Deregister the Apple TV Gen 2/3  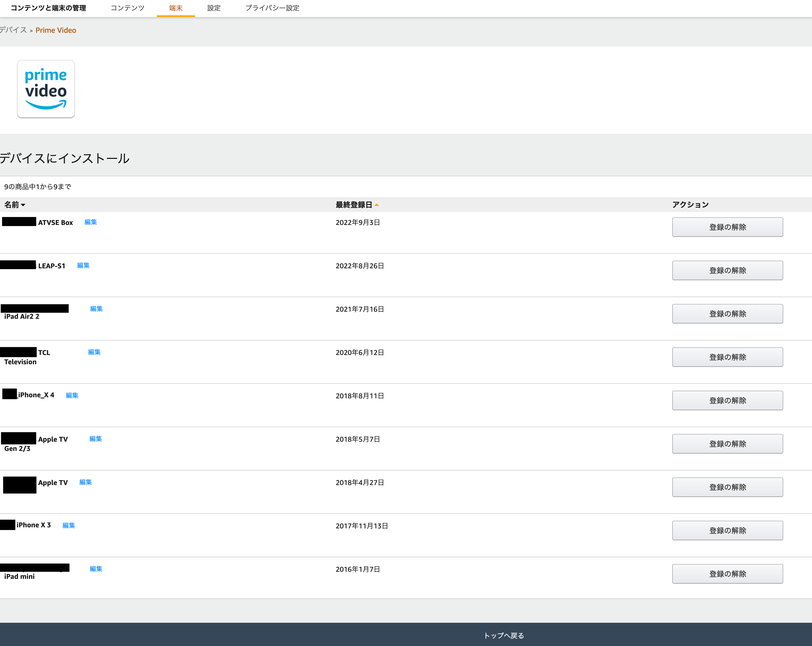727,444
